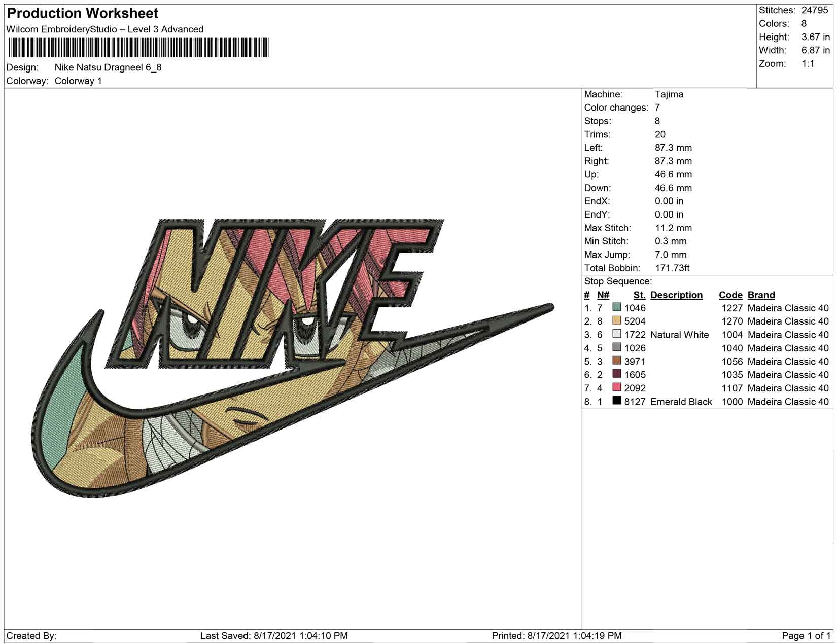This screenshot has width=837, height=644.
Task: Click the 'Emerald Black' description text
Action: tap(681, 402)
